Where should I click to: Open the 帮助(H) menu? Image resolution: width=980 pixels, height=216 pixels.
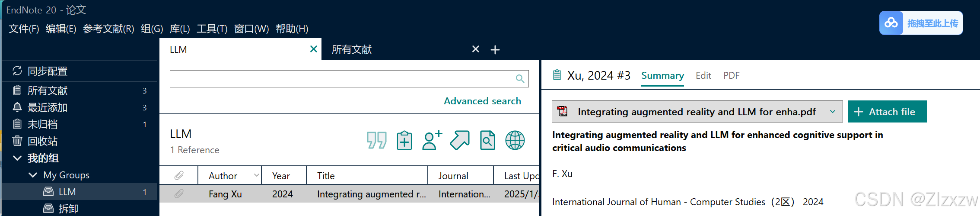pyautogui.click(x=292, y=29)
